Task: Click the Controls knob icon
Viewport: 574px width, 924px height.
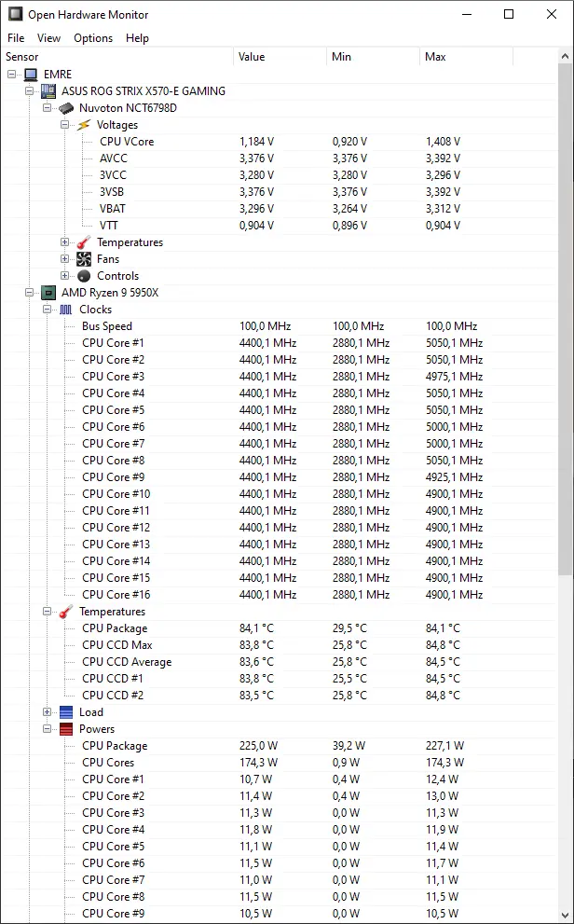Action: point(84,276)
